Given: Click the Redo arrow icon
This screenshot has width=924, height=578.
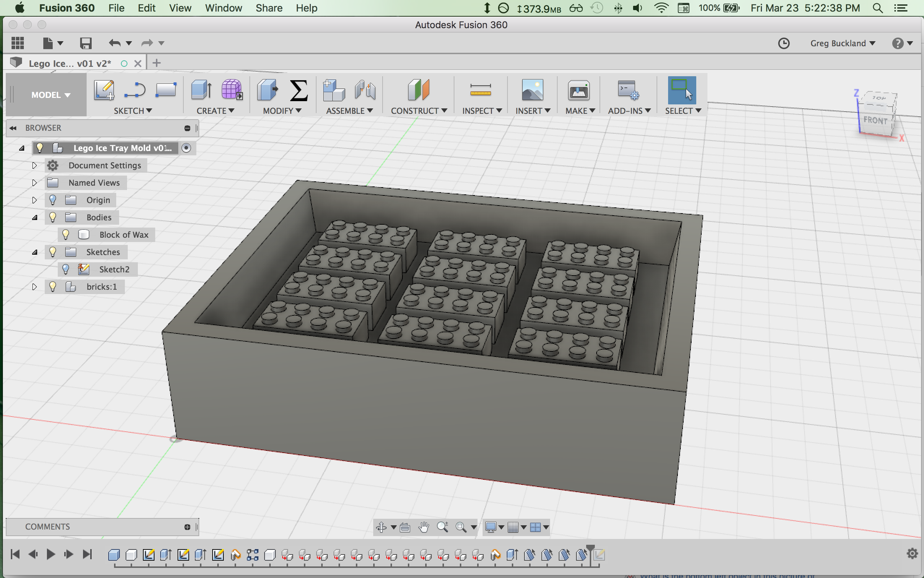Looking at the screenshot, I should click(x=147, y=43).
